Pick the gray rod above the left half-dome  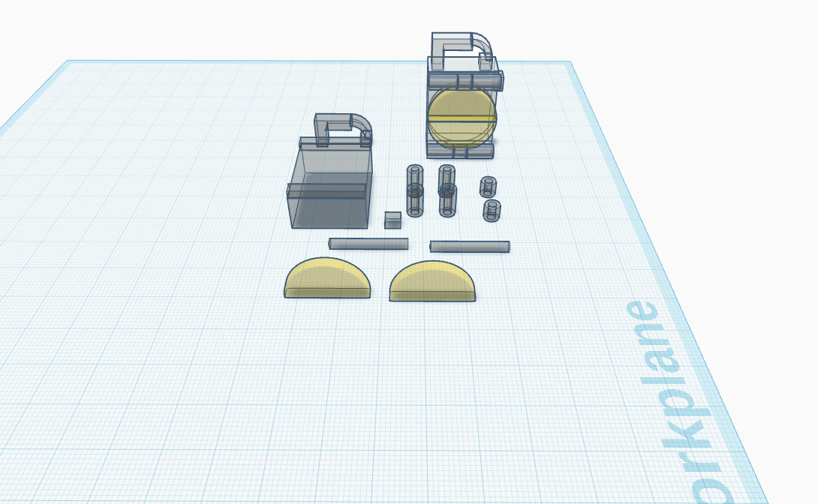tap(368, 244)
